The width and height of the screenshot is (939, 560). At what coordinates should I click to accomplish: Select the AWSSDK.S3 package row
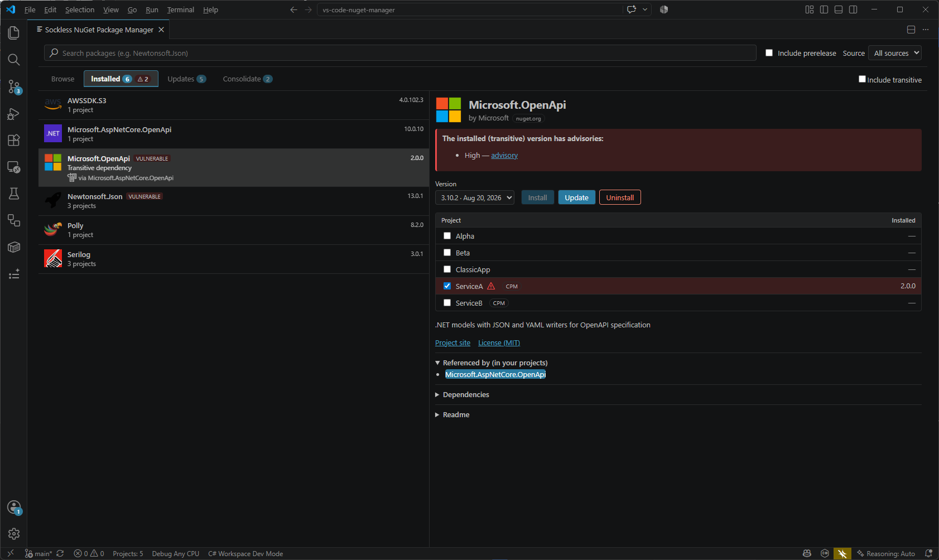pyautogui.click(x=234, y=105)
